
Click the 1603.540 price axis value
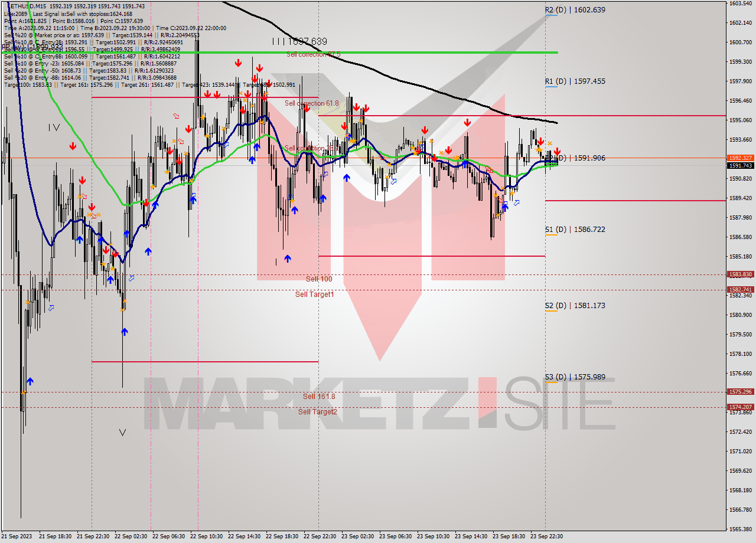pos(741,4)
